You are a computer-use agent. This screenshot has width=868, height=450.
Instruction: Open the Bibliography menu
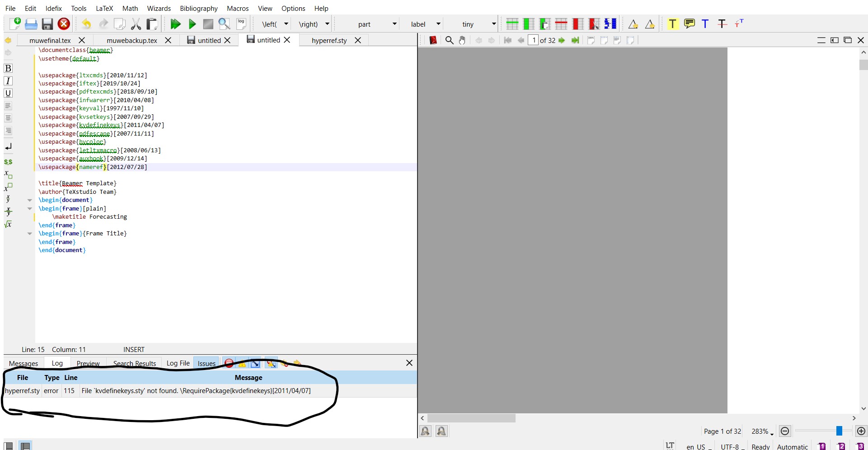(x=198, y=8)
